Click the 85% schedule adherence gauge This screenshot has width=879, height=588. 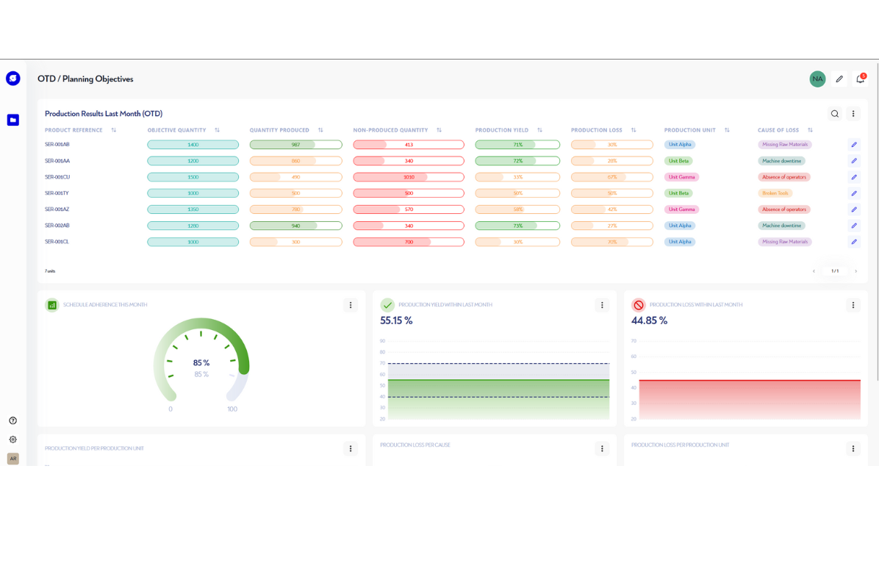point(201,363)
